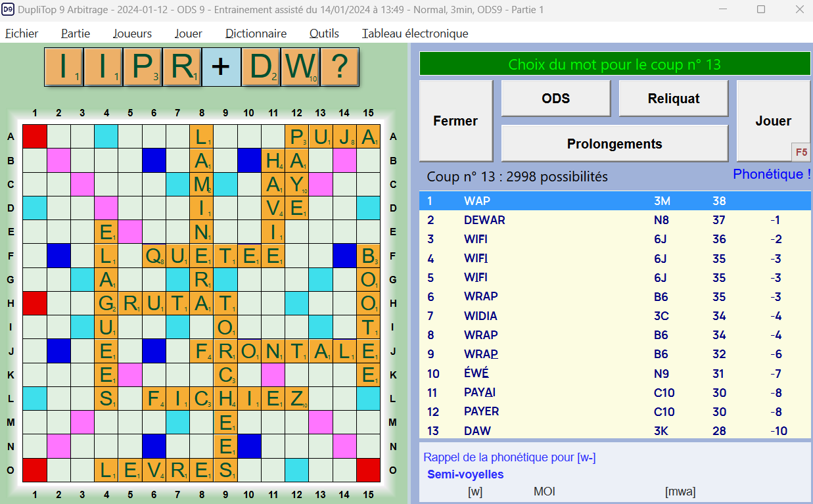
Task: Click the R tile in the rack
Action: pos(182,67)
